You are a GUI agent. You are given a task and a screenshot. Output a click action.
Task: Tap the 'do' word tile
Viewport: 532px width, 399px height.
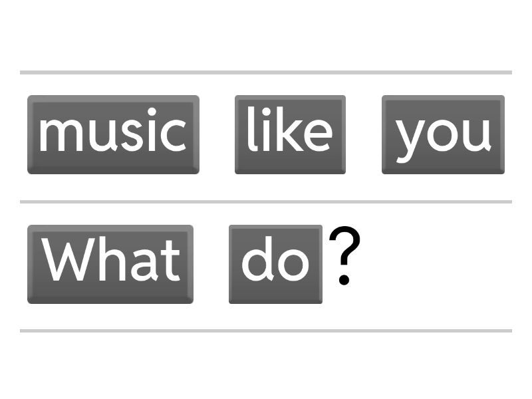coord(275,264)
